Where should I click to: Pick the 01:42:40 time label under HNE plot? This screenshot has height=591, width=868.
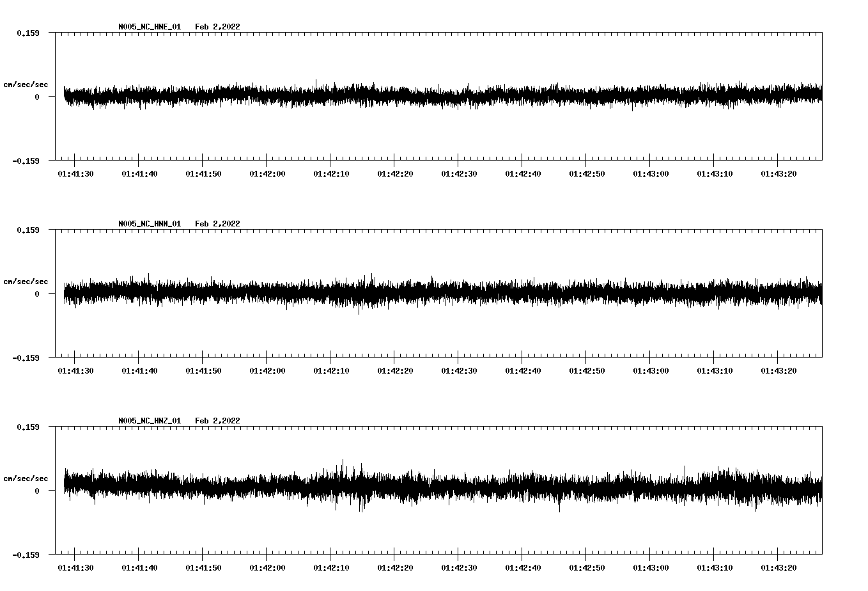tap(523, 174)
